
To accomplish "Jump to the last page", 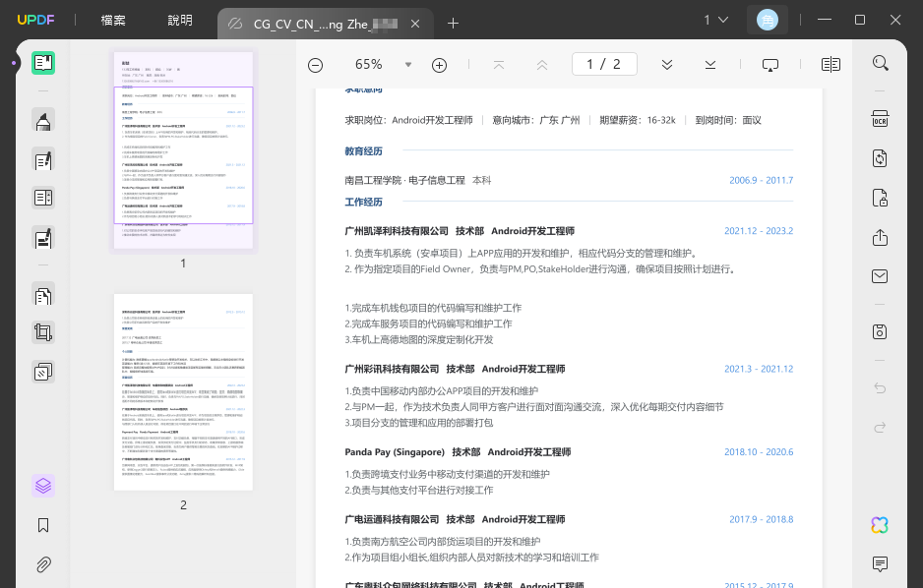I will [710, 65].
